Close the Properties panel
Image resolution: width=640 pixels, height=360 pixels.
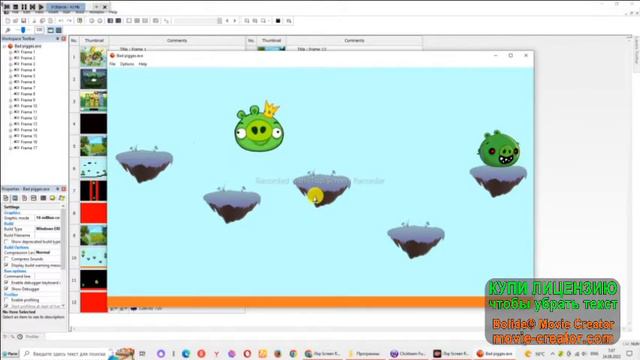[x=64, y=189]
